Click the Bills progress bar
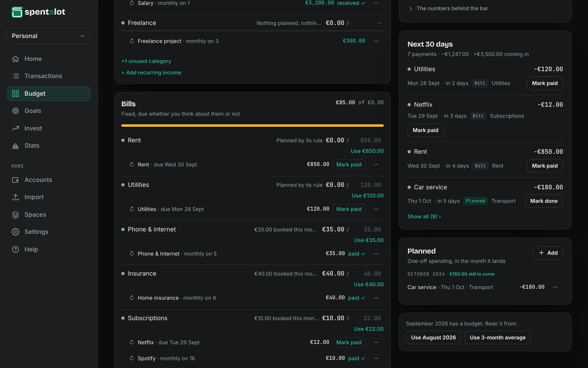 point(252,126)
